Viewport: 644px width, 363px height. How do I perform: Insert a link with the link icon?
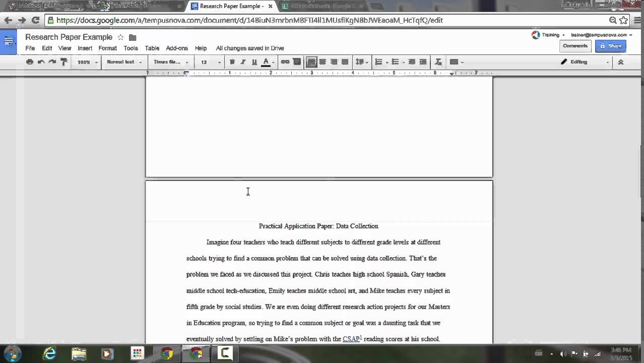(285, 62)
